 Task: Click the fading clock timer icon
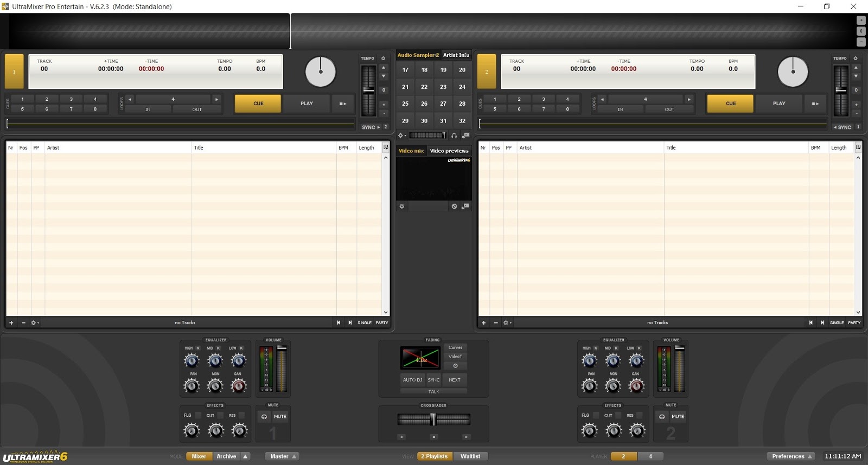click(455, 365)
